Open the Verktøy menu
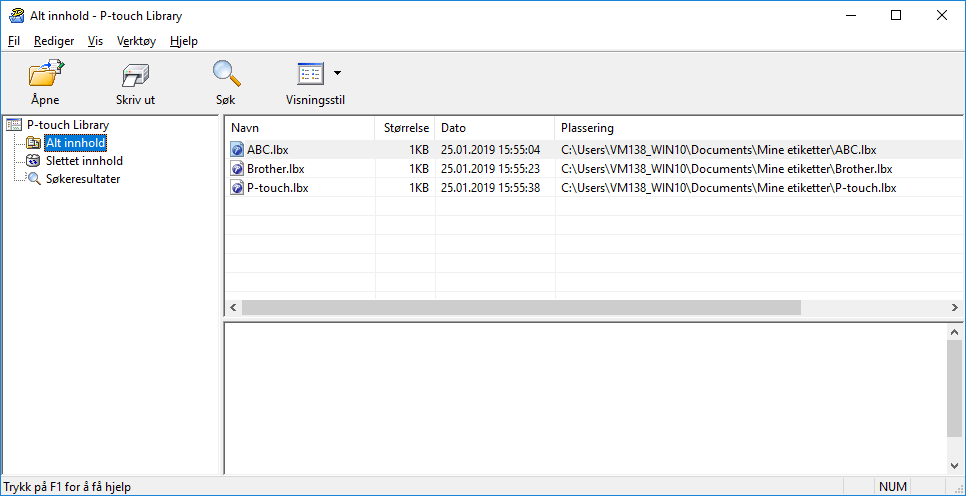The image size is (966, 496). 136,41
